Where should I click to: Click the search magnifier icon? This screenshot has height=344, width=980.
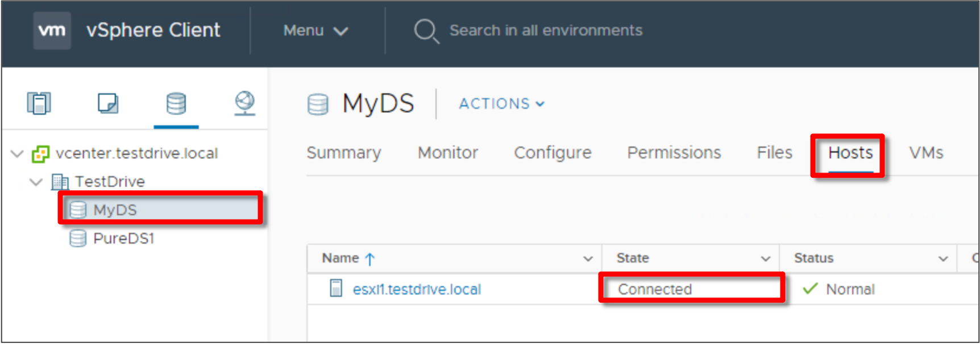[x=426, y=31]
